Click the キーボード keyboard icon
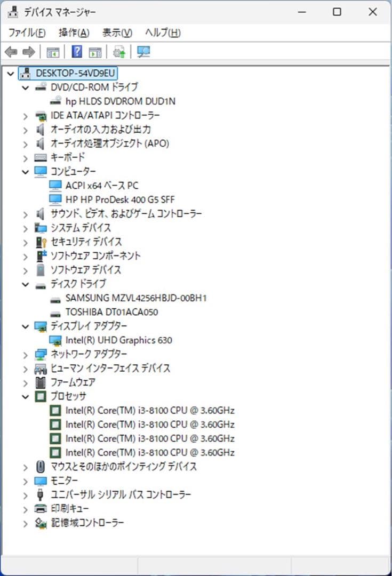The image size is (392, 576). click(x=41, y=157)
